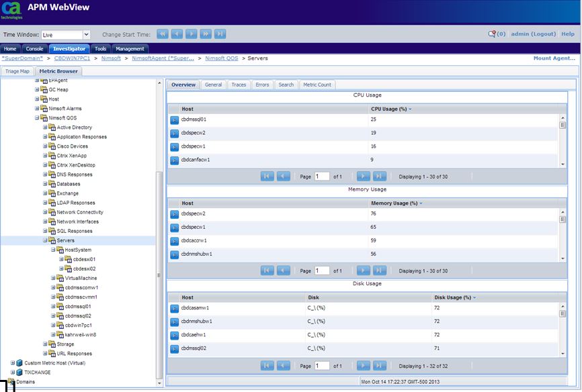
Task: Click the *SuperDomain* breadcrumb link
Action: 22,58
